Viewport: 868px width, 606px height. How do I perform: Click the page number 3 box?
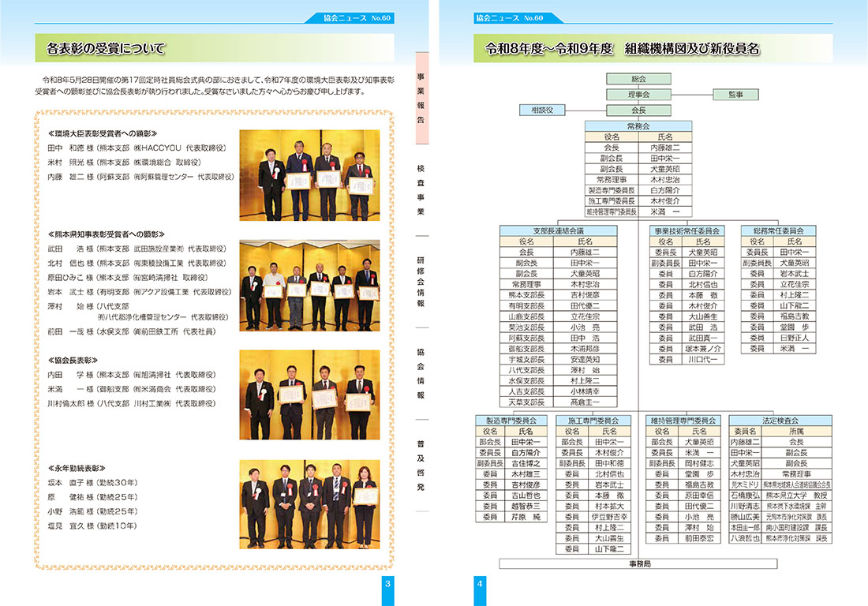click(387, 590)
